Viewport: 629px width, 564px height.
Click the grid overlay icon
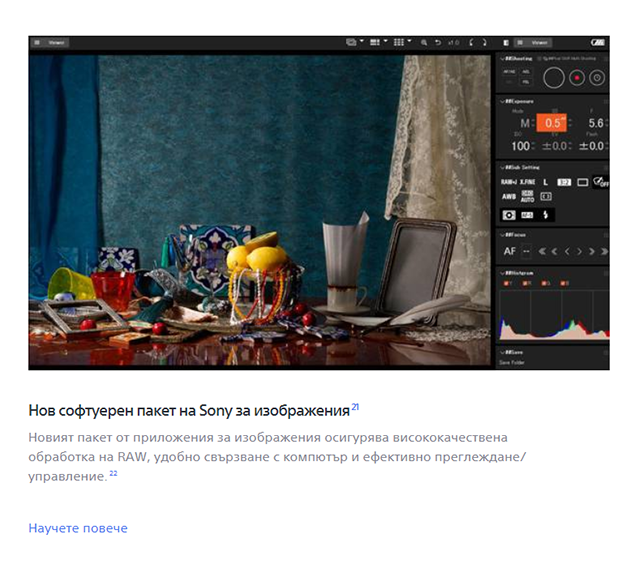375,42
